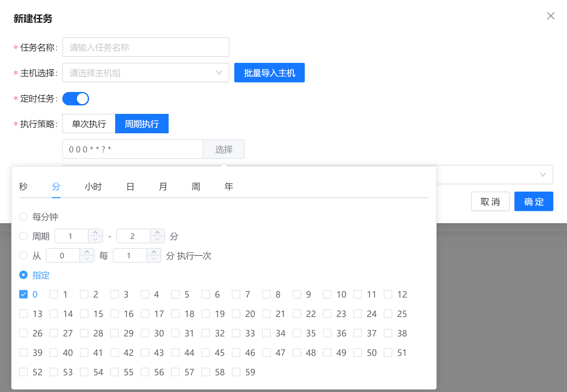Expand the dropdown behind the cron popup
The height and width of the screenshot is (392, 567).
[x=543, y=175]
